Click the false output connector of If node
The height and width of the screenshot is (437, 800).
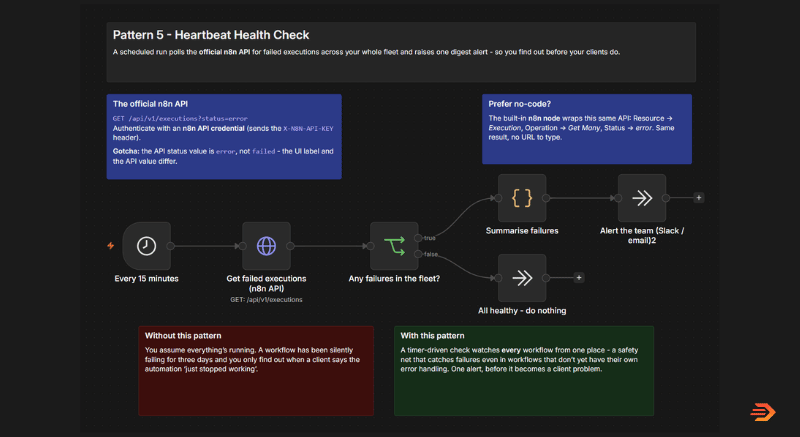[418, 254]
